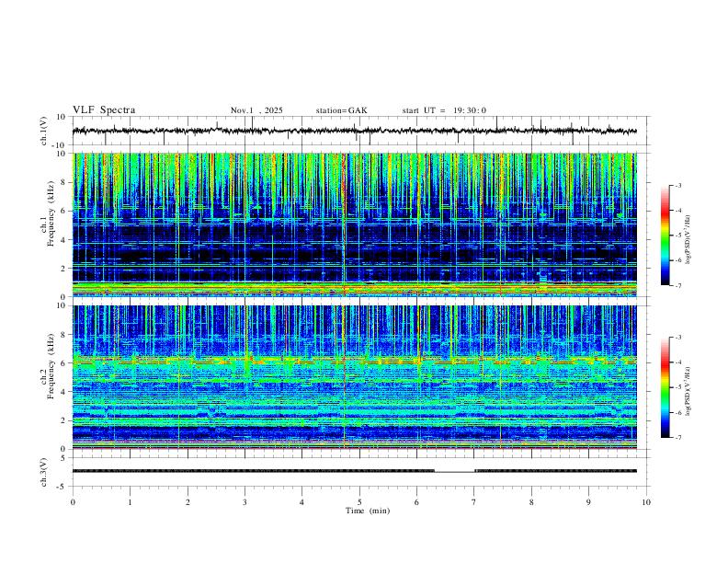Click the gap in the ch.3 trace
The width and height of the screenshot is (728, 563).
coord(454,472)
